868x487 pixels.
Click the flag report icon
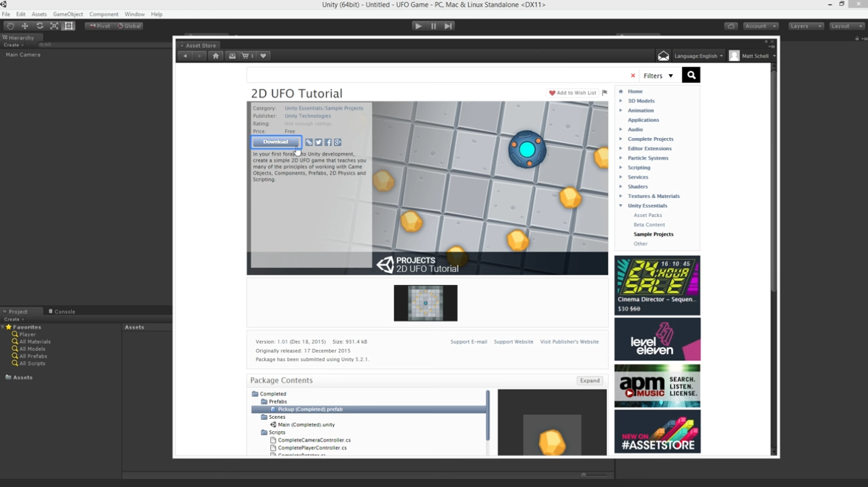click(x=604, y=93)
